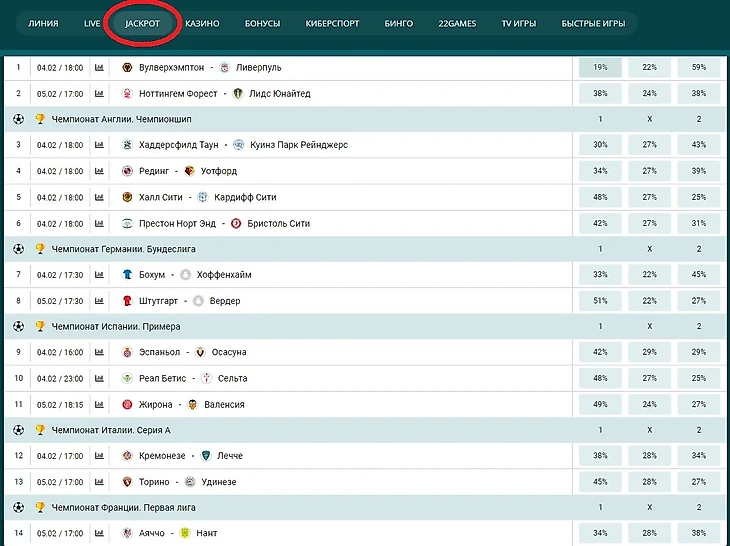This screenshot has height=546, width=730.
Task: Pick home win 51% for Штутгарт - Вердер
Action: pyautogui.click(x=600, y=301)
